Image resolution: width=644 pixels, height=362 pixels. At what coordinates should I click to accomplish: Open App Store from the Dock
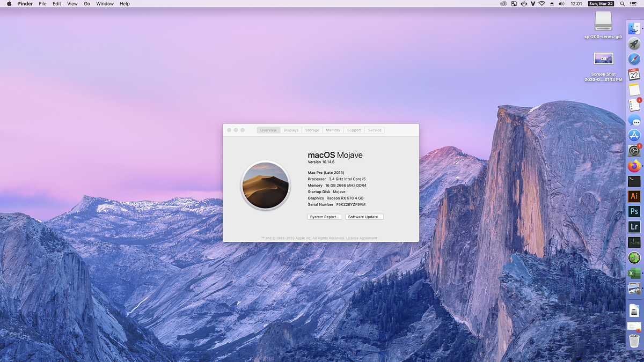(634, 136)
